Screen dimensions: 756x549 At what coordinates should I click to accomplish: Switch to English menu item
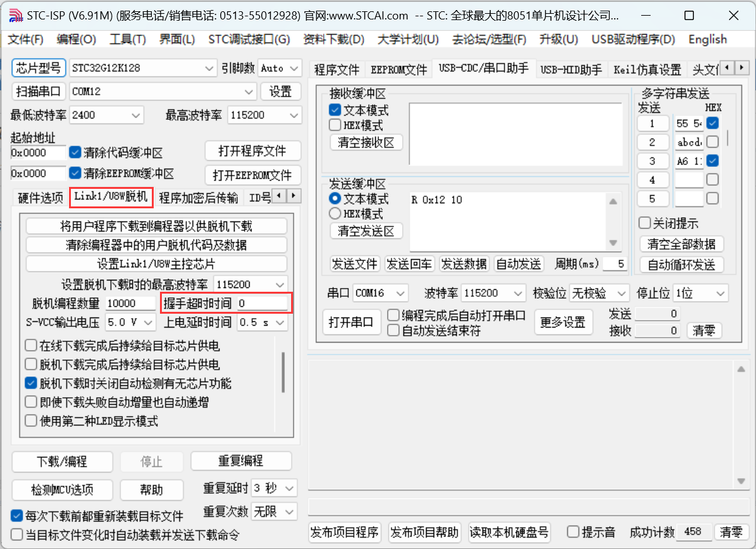[x=708, y=39]
